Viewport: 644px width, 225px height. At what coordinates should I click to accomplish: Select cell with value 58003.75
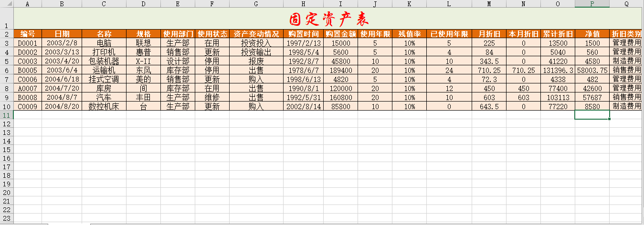point(592,70)
